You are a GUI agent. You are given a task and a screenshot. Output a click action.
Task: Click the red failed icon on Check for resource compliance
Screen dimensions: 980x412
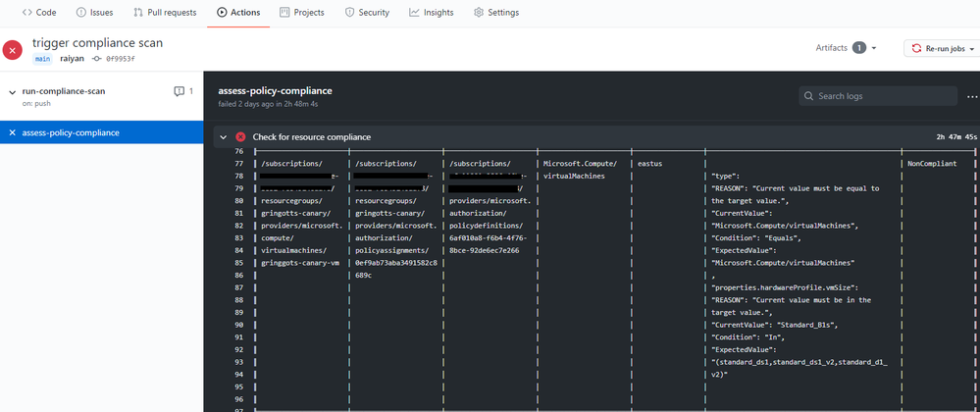click(x=240, y=137)
